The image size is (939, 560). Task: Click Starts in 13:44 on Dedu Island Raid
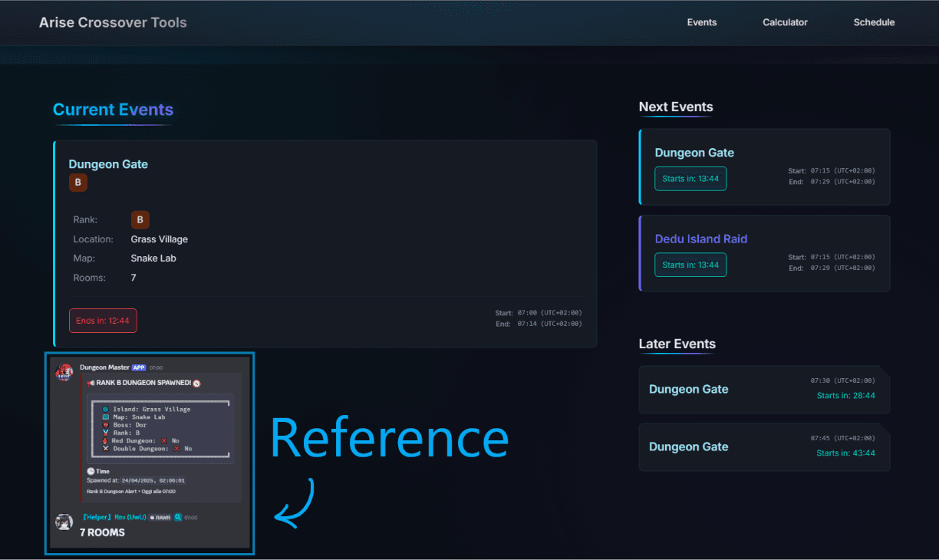click(690, 265)
